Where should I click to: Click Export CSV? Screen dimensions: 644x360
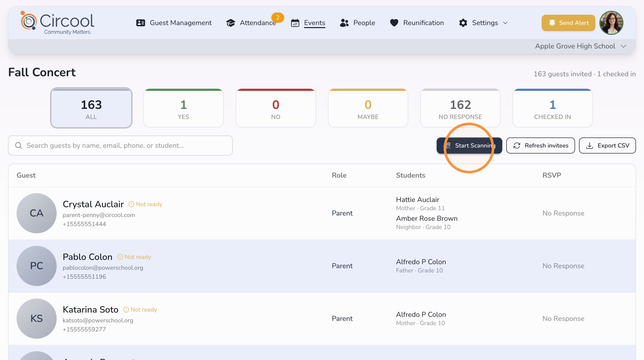(x=607, y=146)
